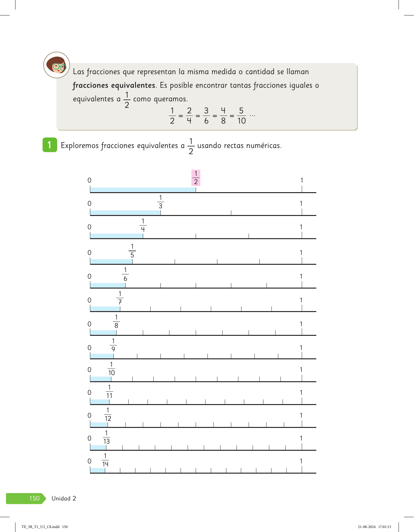
Task: Select the 3/6 fraction in the equality chain
Action: pyautogui.click(x=206, y=116)
